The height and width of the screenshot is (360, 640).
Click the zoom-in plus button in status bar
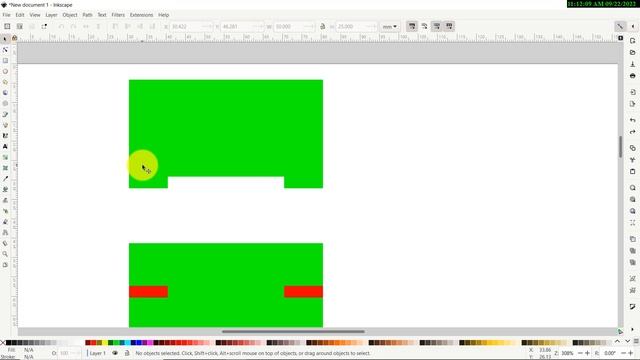(x=588, y=353)
